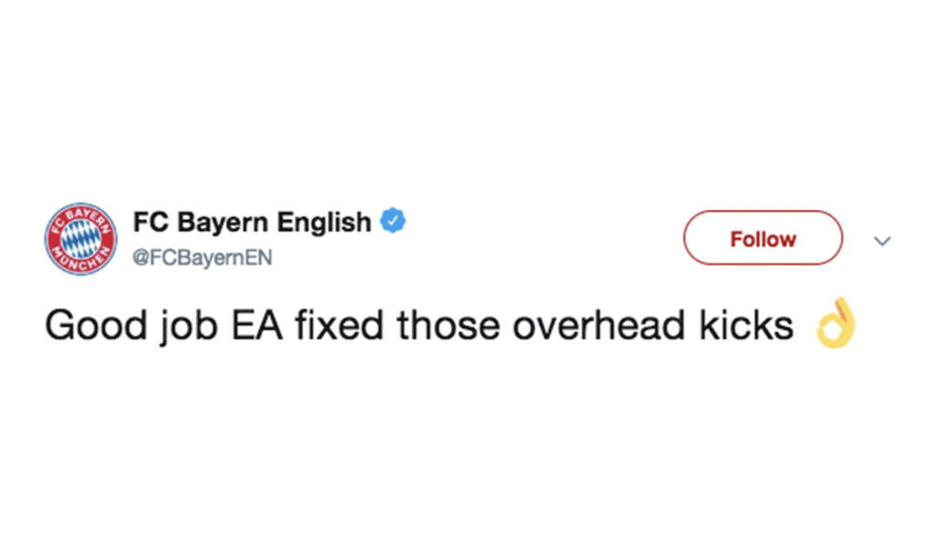939x560 pixels.
Task: Open the FC Bayern English display name
Action: coord(252,222)
